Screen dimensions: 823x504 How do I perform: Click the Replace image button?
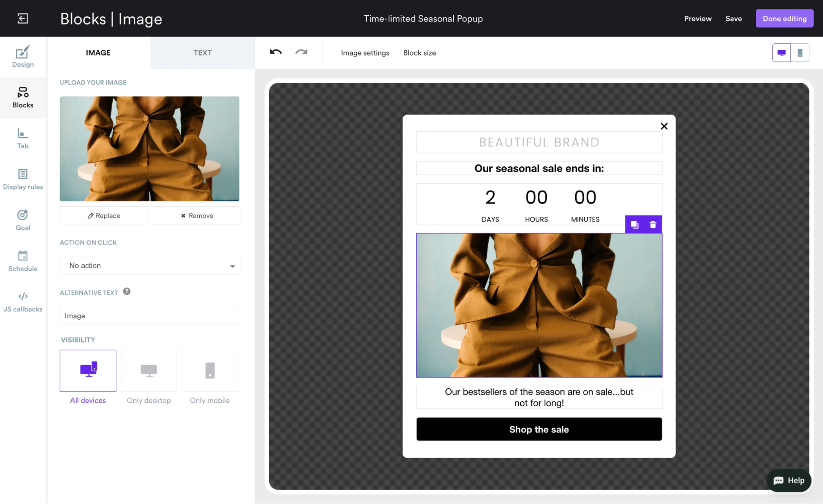tap(104, 215)
